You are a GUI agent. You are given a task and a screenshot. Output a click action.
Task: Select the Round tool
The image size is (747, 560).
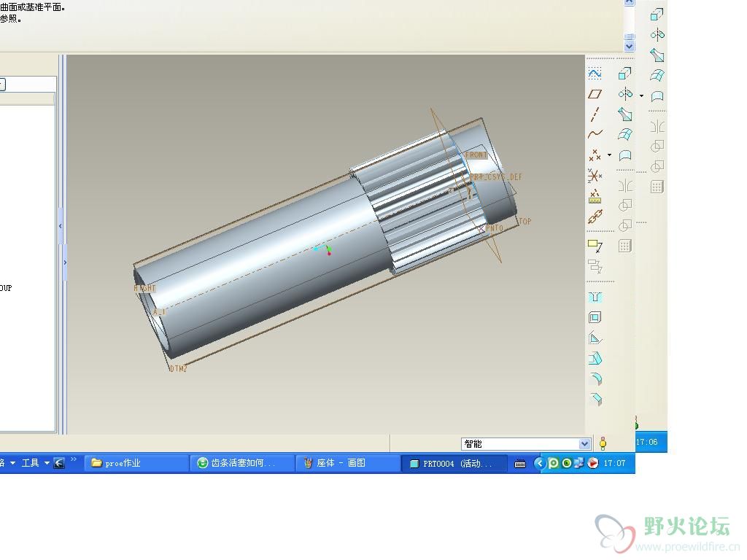[595, 378]
